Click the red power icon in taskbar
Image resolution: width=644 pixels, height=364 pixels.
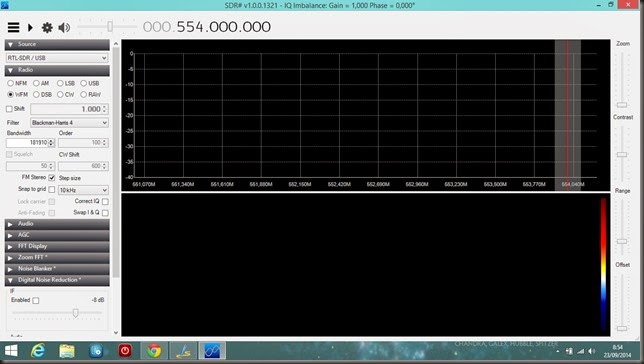pos(125,351)
